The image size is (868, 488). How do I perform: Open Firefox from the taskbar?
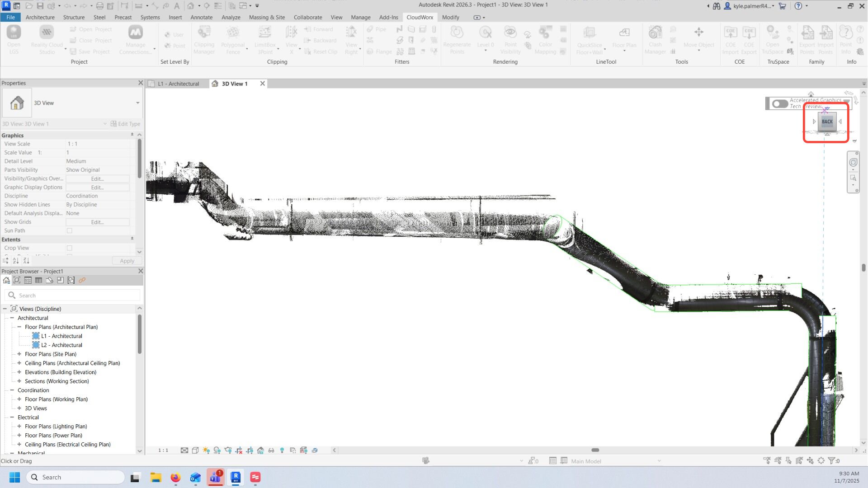[175, 478]
